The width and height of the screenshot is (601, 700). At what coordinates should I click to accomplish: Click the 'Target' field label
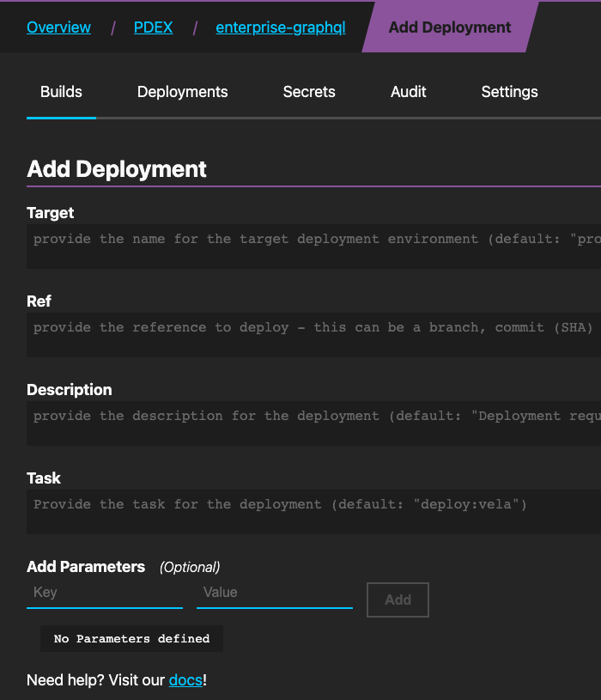click(50, 213)
